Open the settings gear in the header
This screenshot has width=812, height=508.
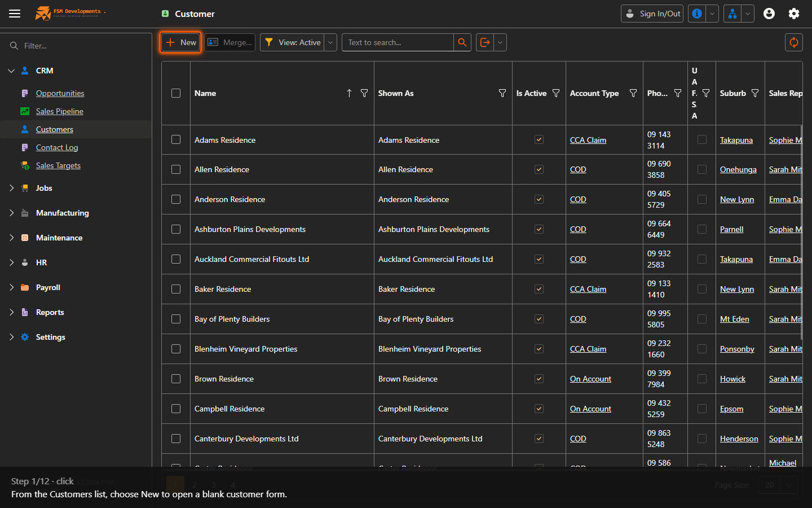tap(794, 14)
